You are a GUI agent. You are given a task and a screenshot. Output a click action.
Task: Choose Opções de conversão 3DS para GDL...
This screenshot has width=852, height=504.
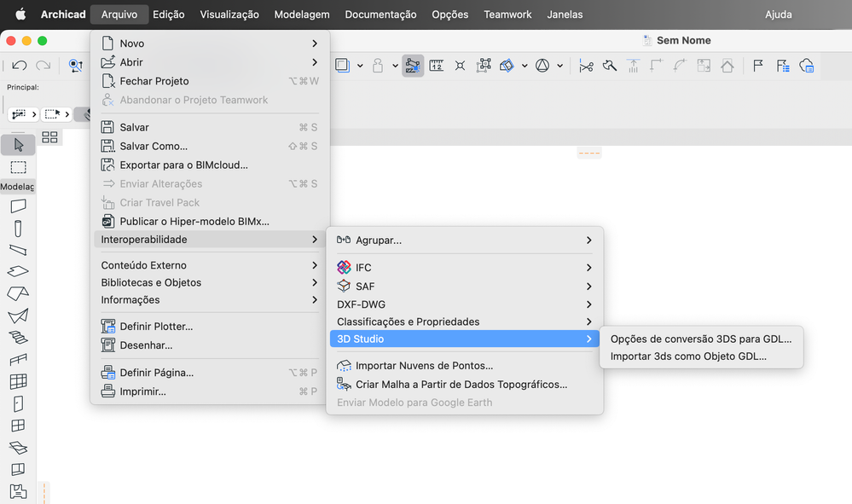click(x=701, y=339)
